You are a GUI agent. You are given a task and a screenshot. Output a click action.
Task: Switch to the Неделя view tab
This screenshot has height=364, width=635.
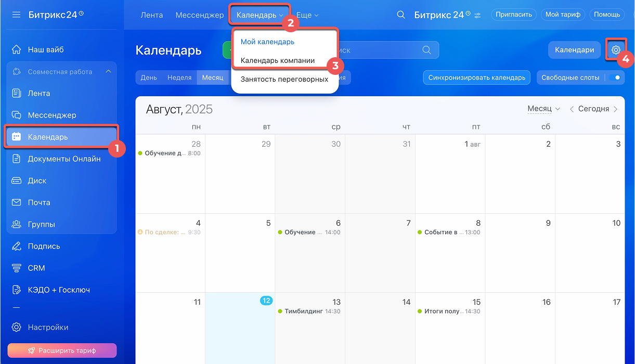click(x=179, y=77)
